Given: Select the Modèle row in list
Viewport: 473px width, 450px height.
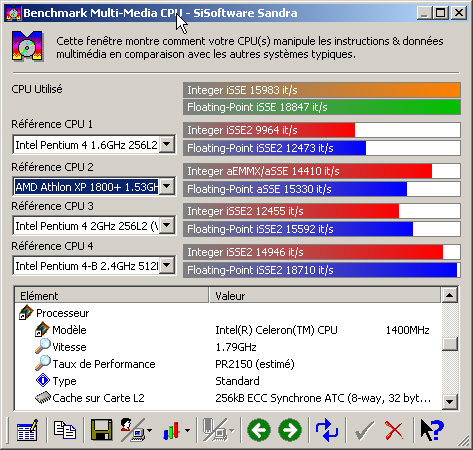Looking at the screenshot, I should click(228, 330).
